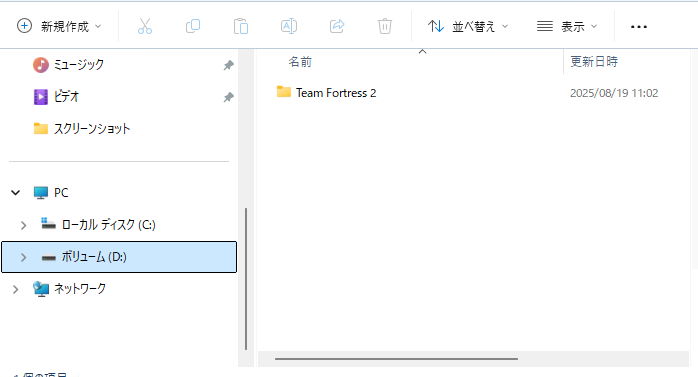Expand the ボリューム (D:) chevron
This screenshot has width=698, height=377.
[x=24, y=257]
